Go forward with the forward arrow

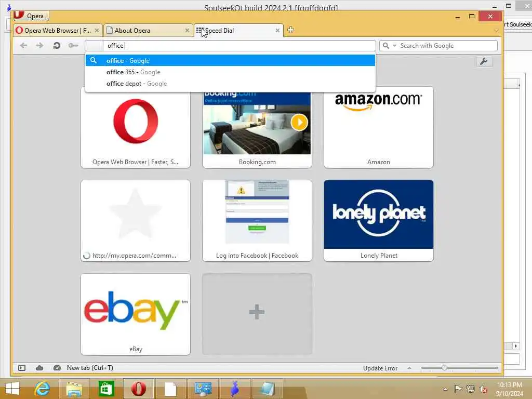pyautogui.click(x=39, y=46)
